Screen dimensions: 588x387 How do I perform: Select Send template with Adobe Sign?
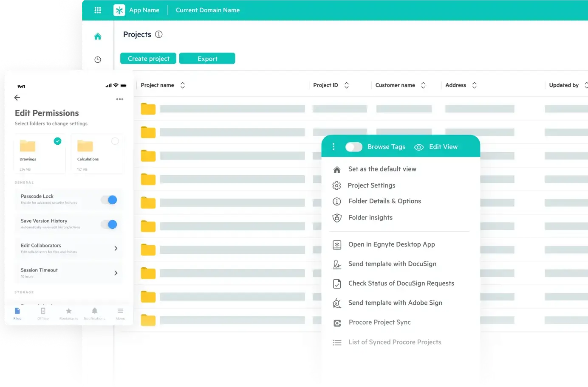(395, 303)
